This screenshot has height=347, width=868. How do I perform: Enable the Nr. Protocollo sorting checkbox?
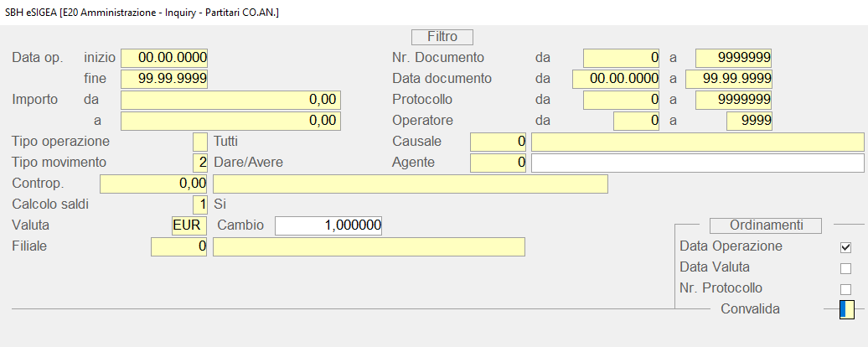pos(845,289)
